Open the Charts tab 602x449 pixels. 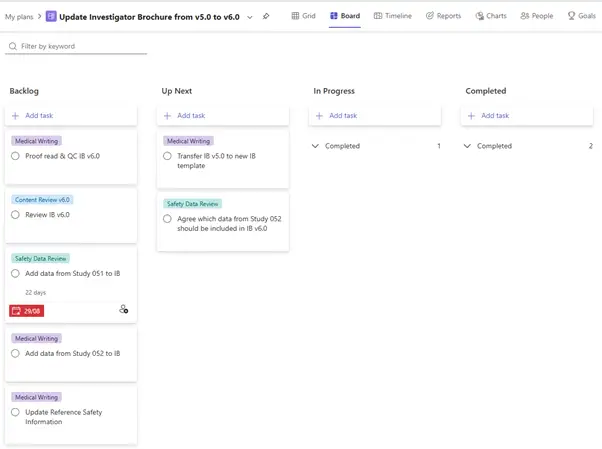click(491, 16)
